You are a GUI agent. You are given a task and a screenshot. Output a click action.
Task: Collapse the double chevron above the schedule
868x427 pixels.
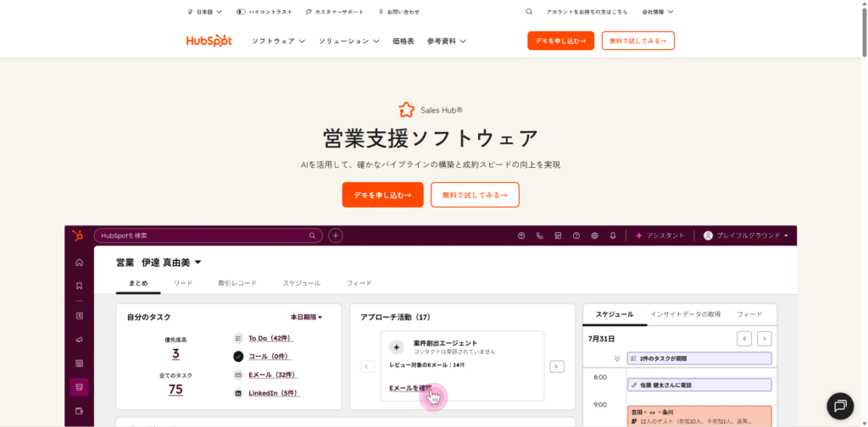pos(617,358)
